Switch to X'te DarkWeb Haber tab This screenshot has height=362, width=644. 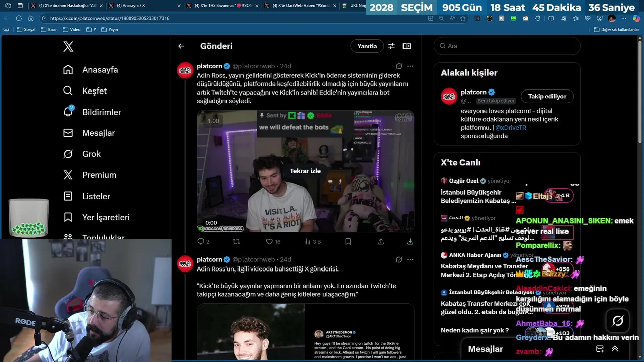click(x=301, y=6)
